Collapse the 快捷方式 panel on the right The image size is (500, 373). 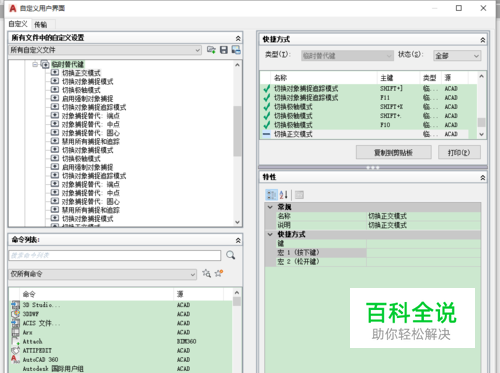coord(482,40)
